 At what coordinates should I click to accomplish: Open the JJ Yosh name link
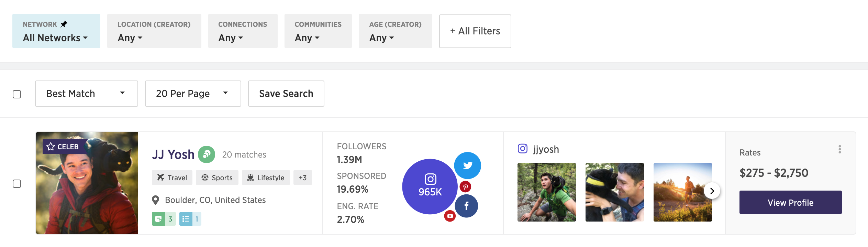pyautogui.click(x=173, y=154)
